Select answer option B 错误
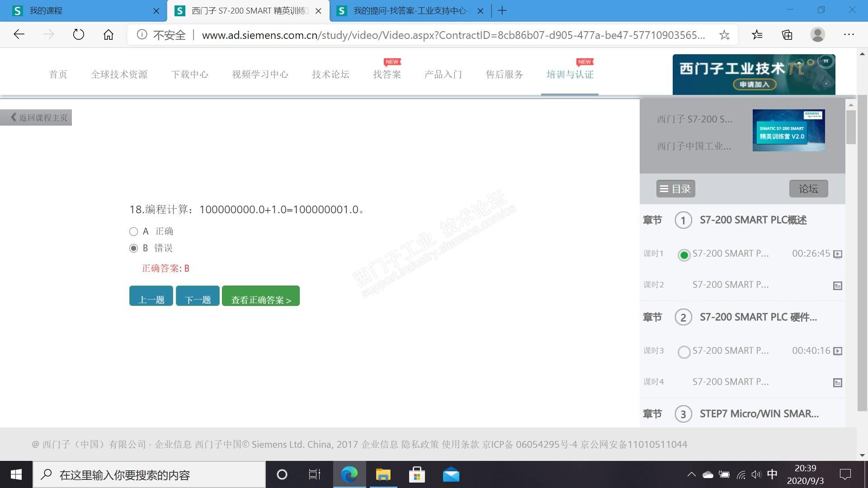 point(133,248)
